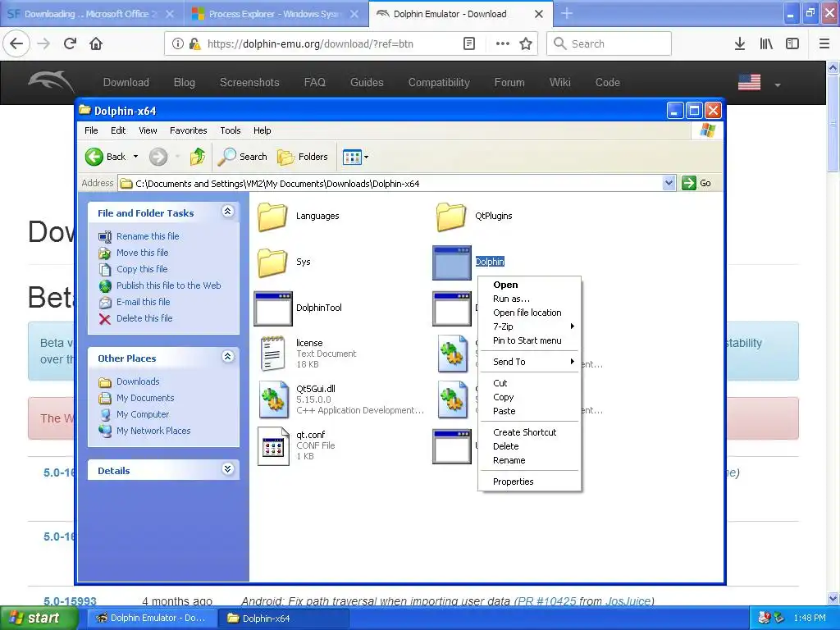The width and height of the screenshot is (840, 630).
Task: Open language flag dropdown on website
Action: pyautogui.click(x=778, y=84)
